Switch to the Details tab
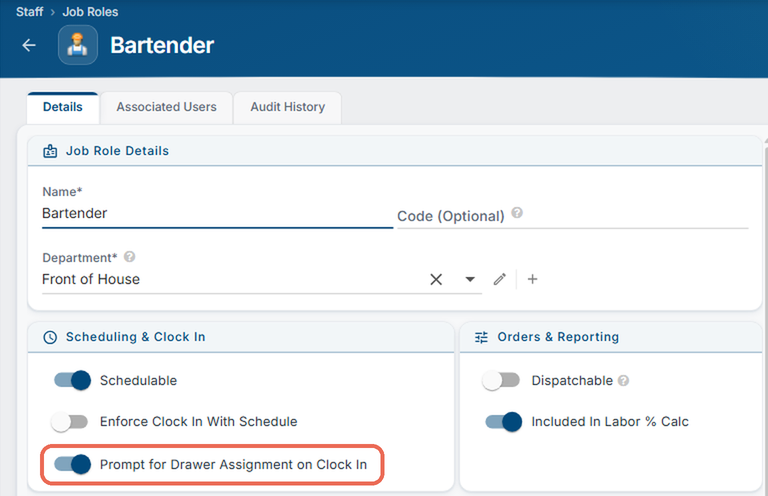The height and width of the screenshot is (496, 768). click(63, 107)
